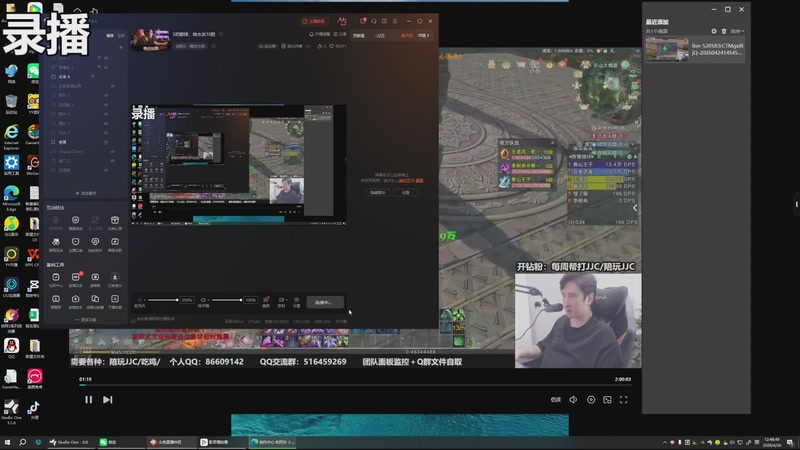800x450 pixels.
Task: Open the Windows Start menu
Action: click(7, 442)
